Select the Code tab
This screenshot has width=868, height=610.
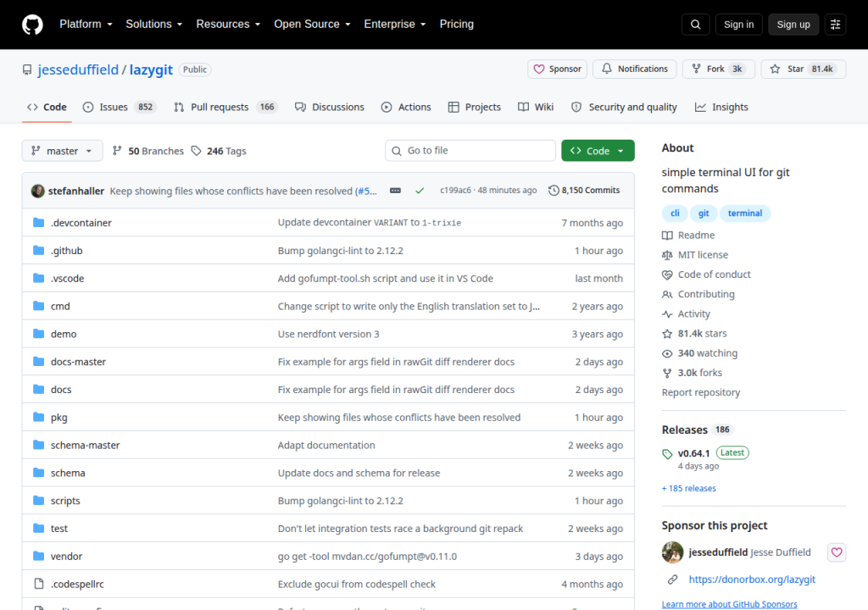(x=47, y=108)
